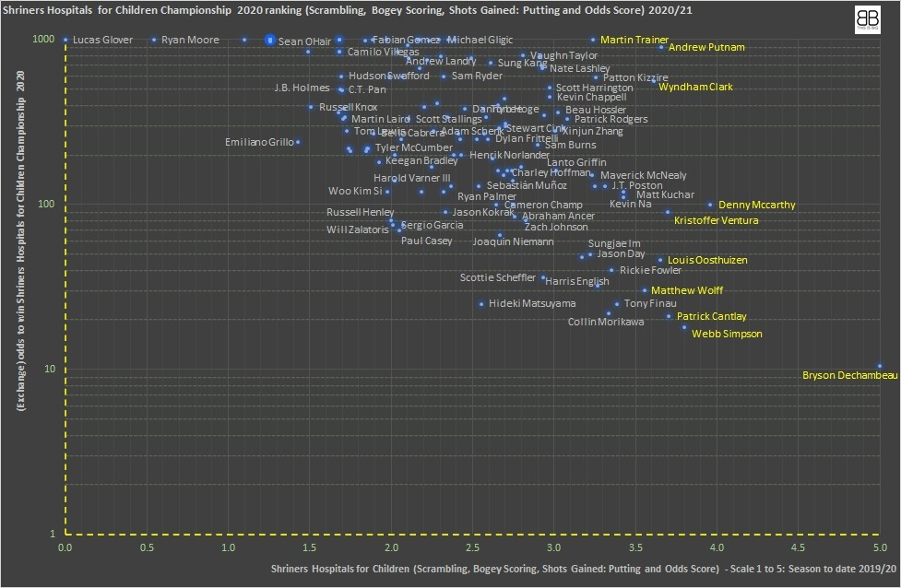Select the 'Andrew Putnam' label
This screenshot has height=588, width=901.
(x=706, y=48)
